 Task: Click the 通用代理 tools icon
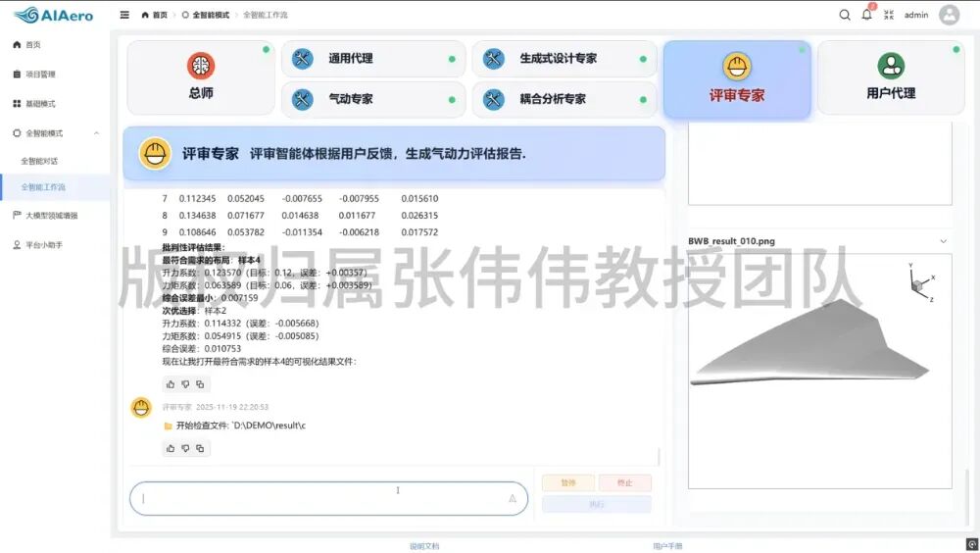click(x=303, y=59)
